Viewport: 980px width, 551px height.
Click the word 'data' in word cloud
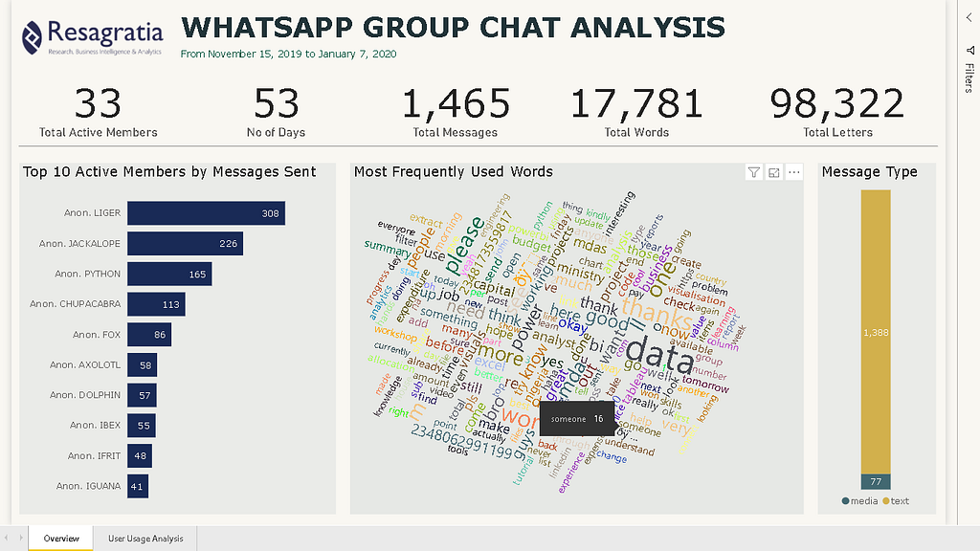click(x=660, y=355)
